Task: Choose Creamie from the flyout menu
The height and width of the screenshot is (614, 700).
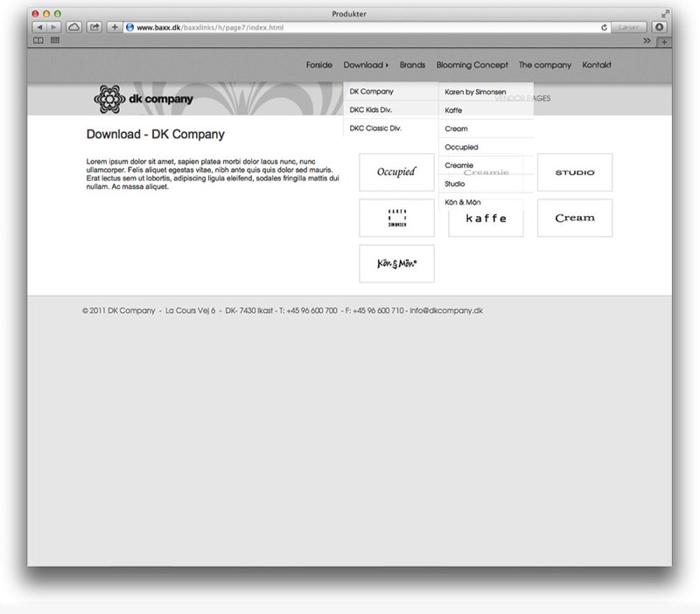Action: point(486,165)
